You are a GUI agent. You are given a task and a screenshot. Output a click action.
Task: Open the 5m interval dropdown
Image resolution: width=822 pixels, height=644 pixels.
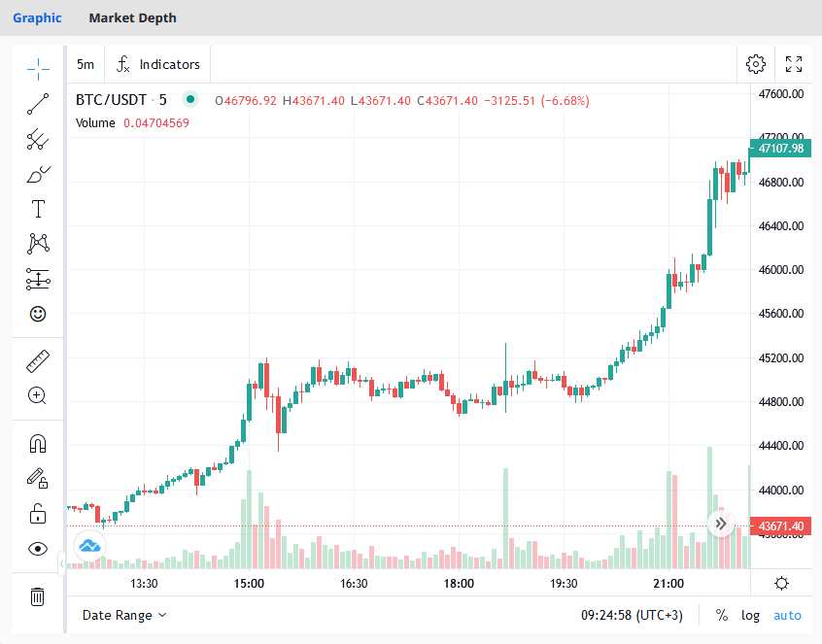pyautogui.click(x=85, y=64)
